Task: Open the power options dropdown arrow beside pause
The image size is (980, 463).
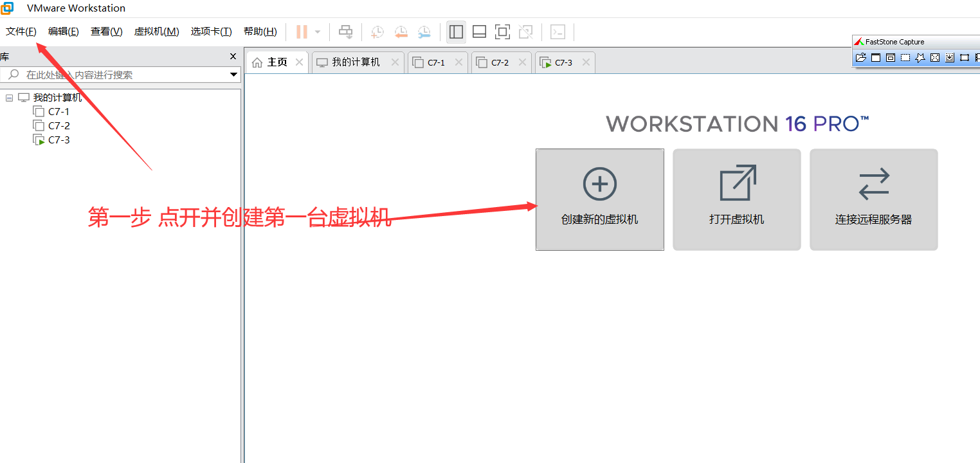Action: click(x=317, y=32)
